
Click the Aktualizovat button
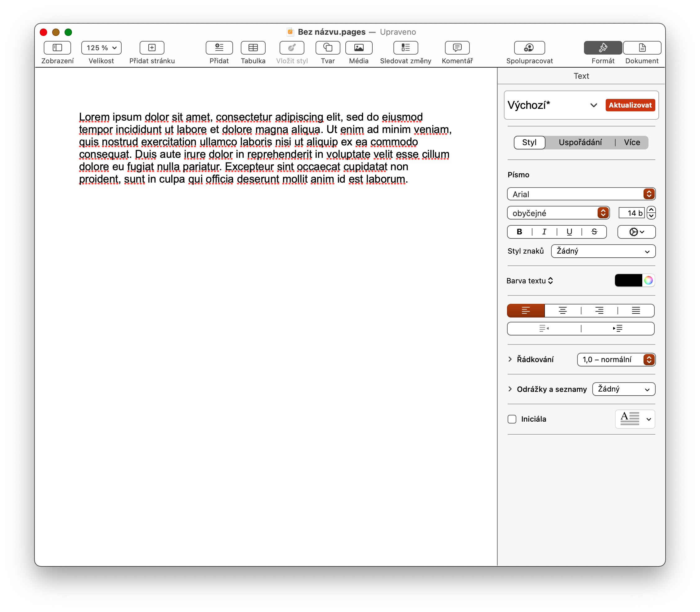click(x=630, y=105)
